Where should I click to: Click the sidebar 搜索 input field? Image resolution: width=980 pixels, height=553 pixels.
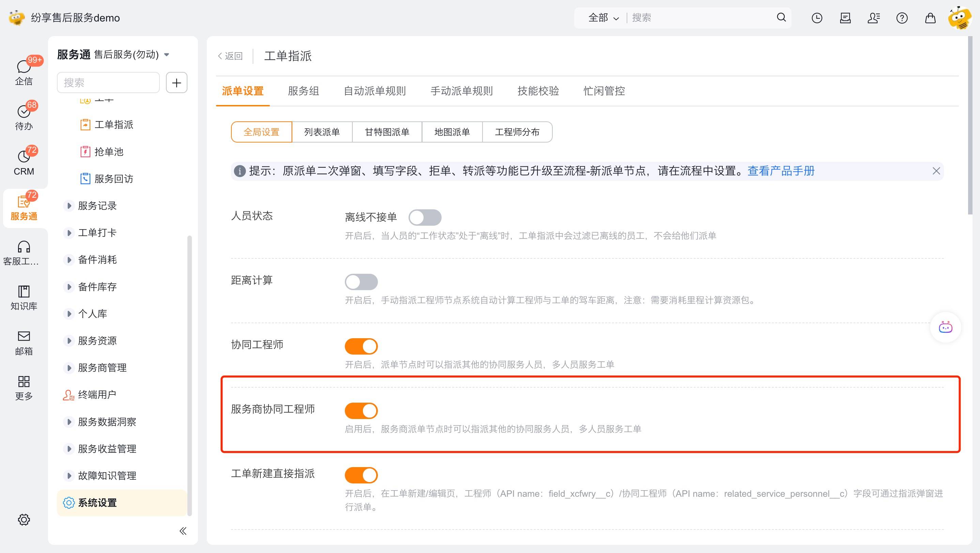click(x=108, y=83)
